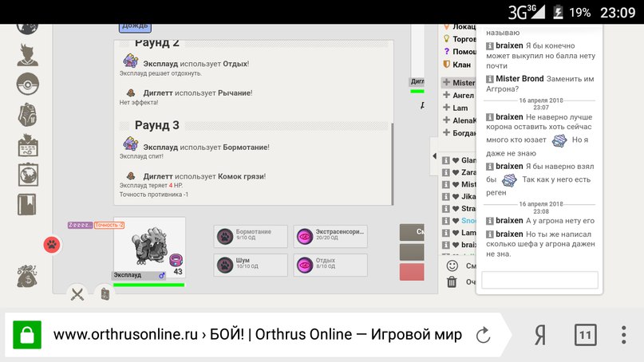Select the Клан menu item
The height and width of the screenshot is (362, 644).
point(456,65)
